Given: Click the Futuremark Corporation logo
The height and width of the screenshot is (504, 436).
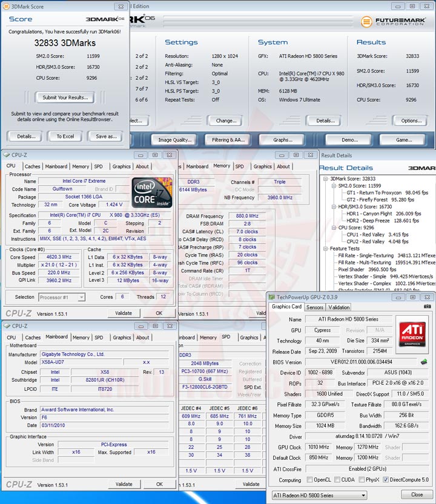Looking at the screenshot, I should pos(393,22).
